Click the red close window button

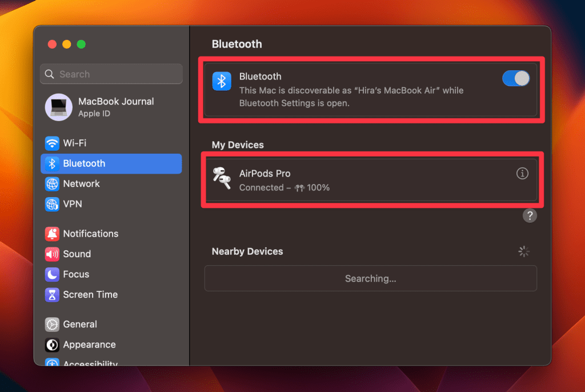(52, 45)
